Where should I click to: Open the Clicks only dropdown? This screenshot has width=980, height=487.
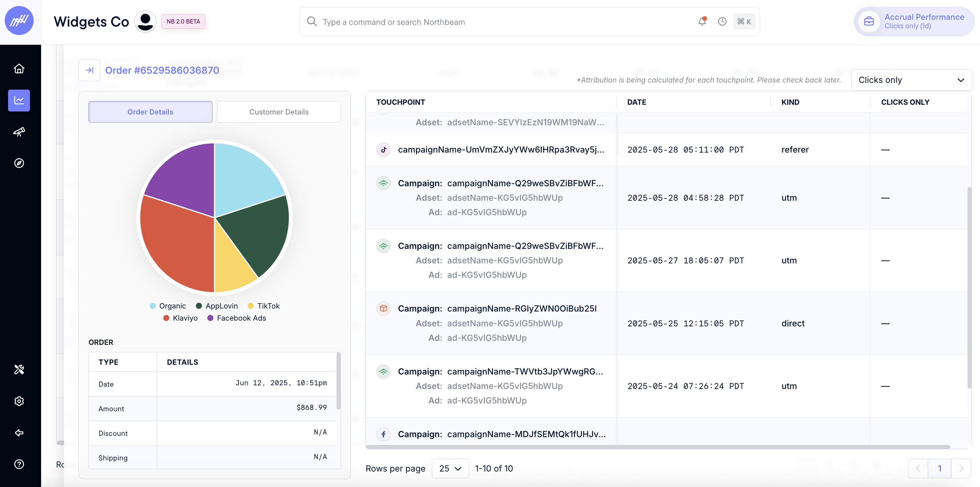coord(911,80)
